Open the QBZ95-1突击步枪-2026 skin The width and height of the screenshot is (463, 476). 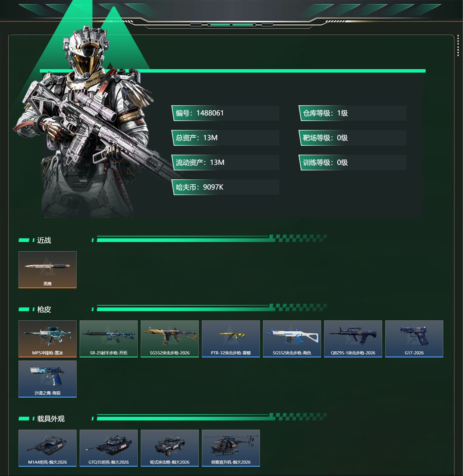click(x=353, y=339)
